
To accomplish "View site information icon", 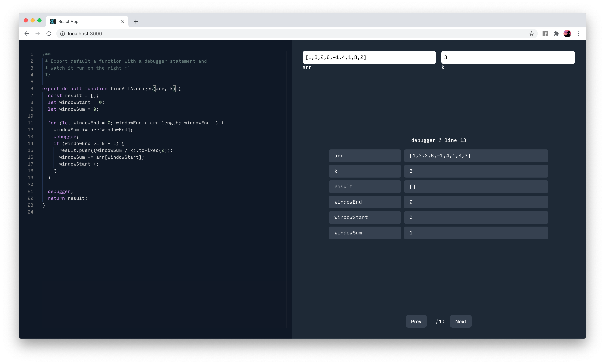I will tap(63, 34).
